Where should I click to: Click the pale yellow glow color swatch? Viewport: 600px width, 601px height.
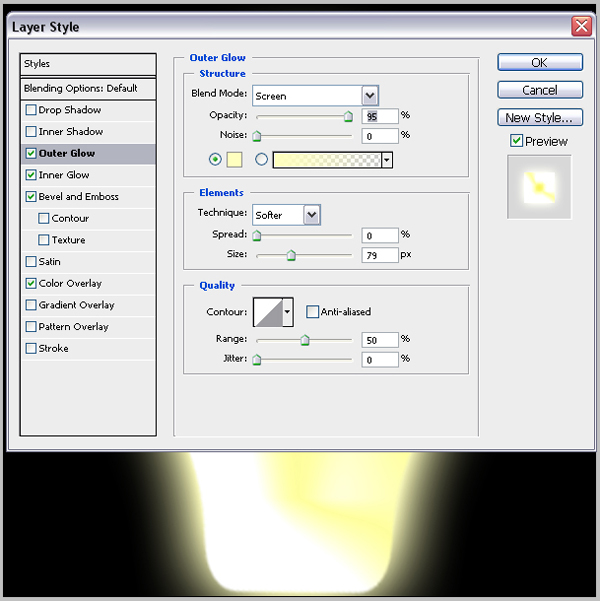(x=235, y=160)
